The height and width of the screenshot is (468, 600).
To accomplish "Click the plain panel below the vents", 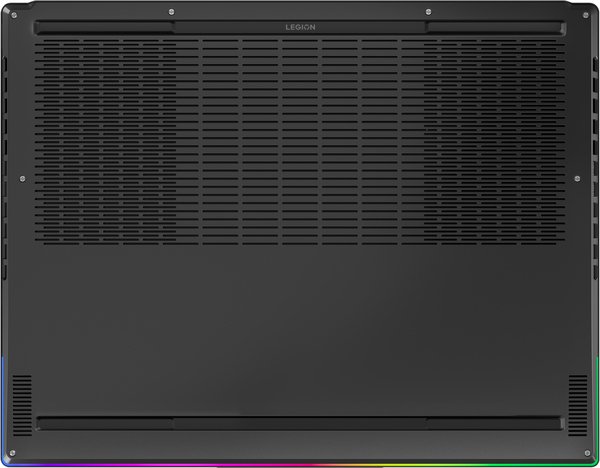I will pyautogui.click(x=300, y=320).
